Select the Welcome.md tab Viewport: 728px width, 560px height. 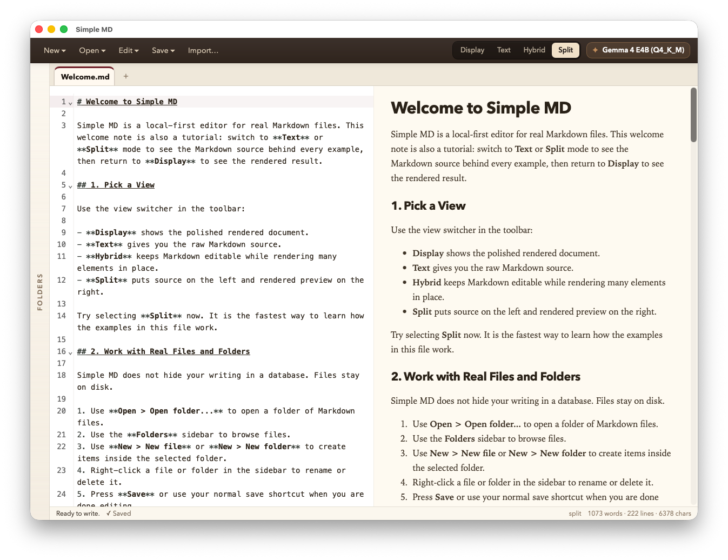tap(85, 76)
